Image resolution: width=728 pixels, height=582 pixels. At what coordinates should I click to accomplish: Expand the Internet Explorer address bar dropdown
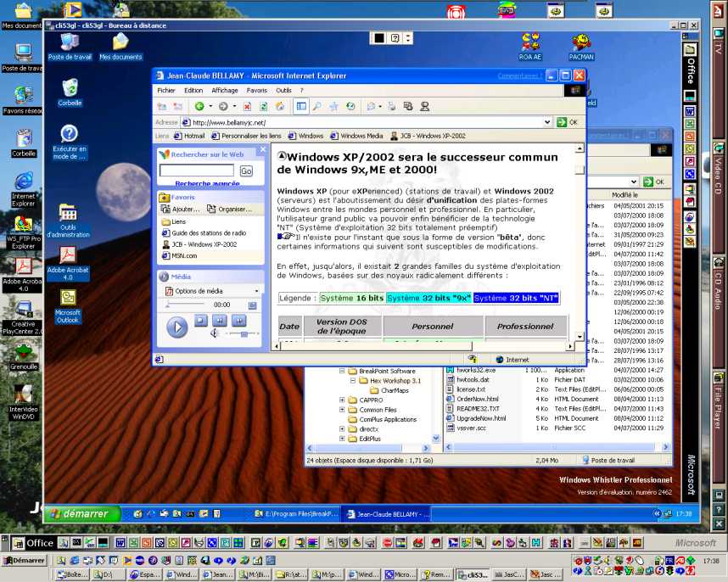[547, 122]
